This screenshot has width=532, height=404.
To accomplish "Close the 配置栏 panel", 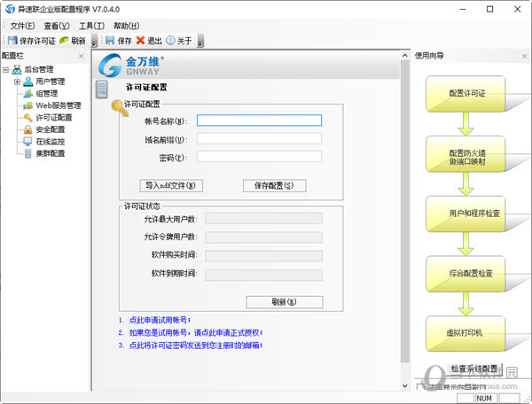I will pos(82,57).
